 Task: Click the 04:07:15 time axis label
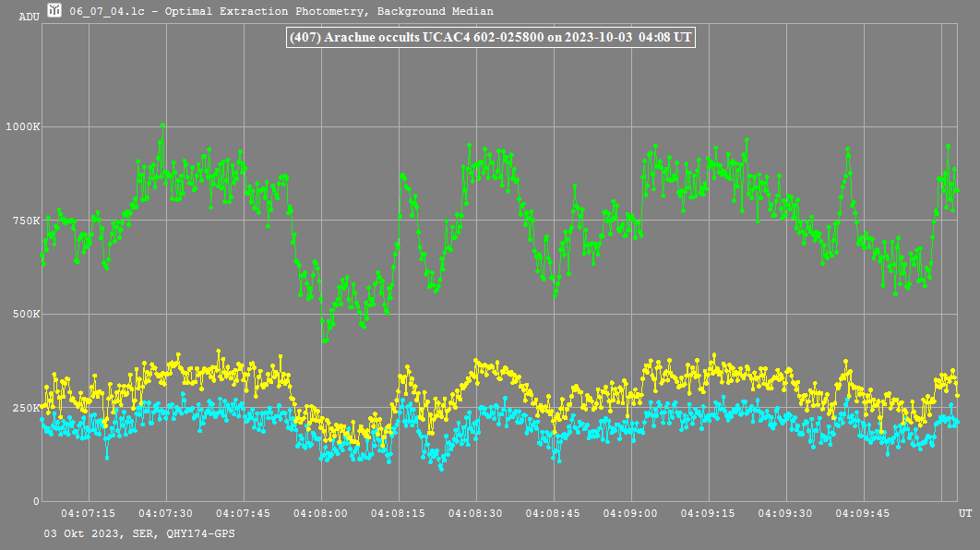89,512
